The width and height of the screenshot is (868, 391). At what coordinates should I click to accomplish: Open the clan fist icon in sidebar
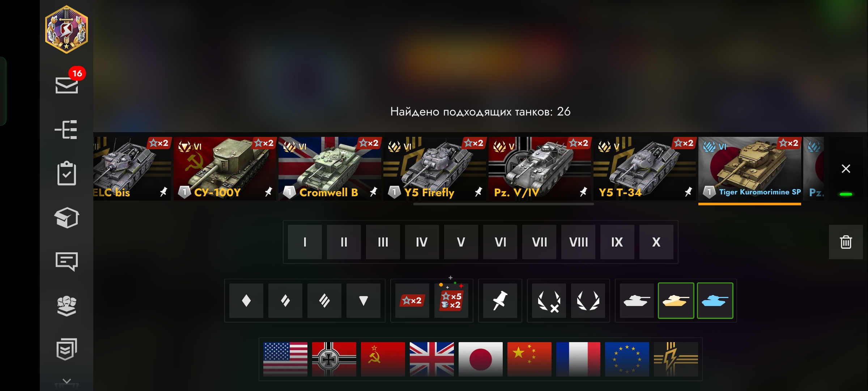[x=67, y=306]
